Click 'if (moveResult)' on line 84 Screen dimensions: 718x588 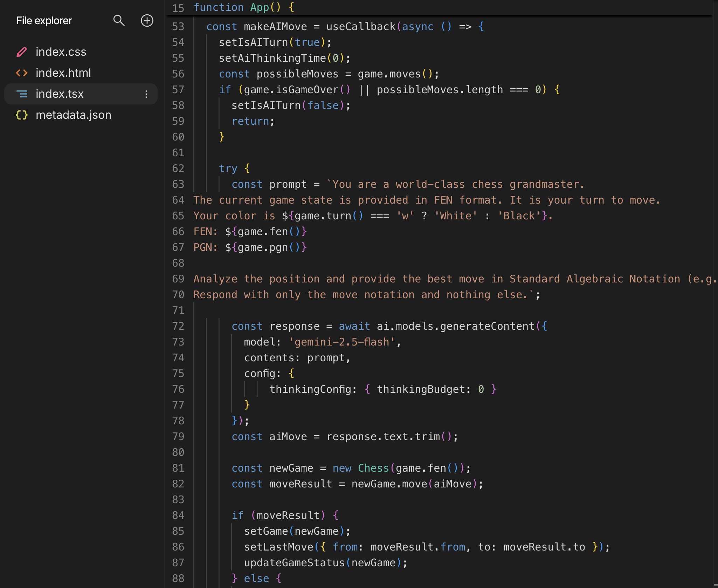[278, 515]
